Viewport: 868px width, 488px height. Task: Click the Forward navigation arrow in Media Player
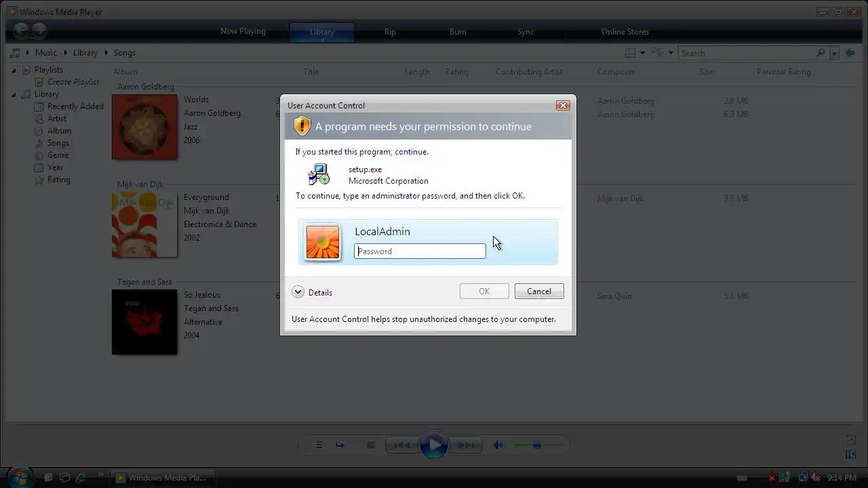pyautogui.click(x=39, y=30)
